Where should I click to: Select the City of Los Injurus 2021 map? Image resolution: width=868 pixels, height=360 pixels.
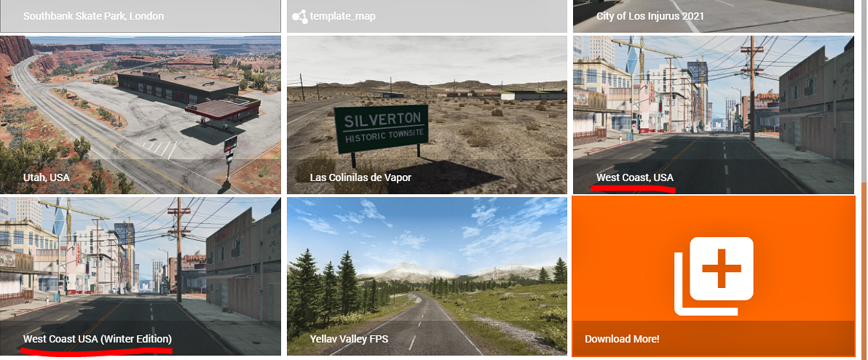714,16
